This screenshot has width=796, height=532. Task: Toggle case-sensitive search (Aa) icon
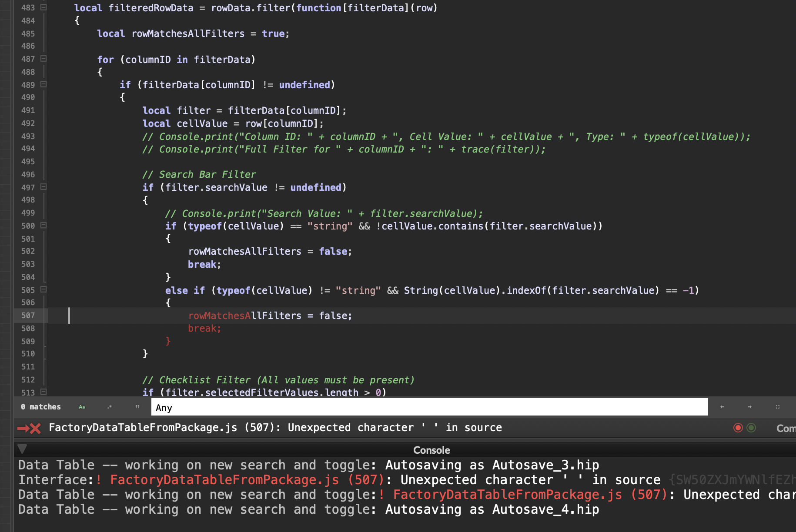pos(82,407)
